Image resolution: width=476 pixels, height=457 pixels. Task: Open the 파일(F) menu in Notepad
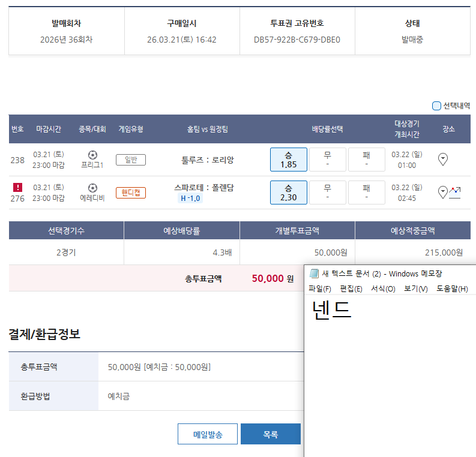click(x=320, y=289)
